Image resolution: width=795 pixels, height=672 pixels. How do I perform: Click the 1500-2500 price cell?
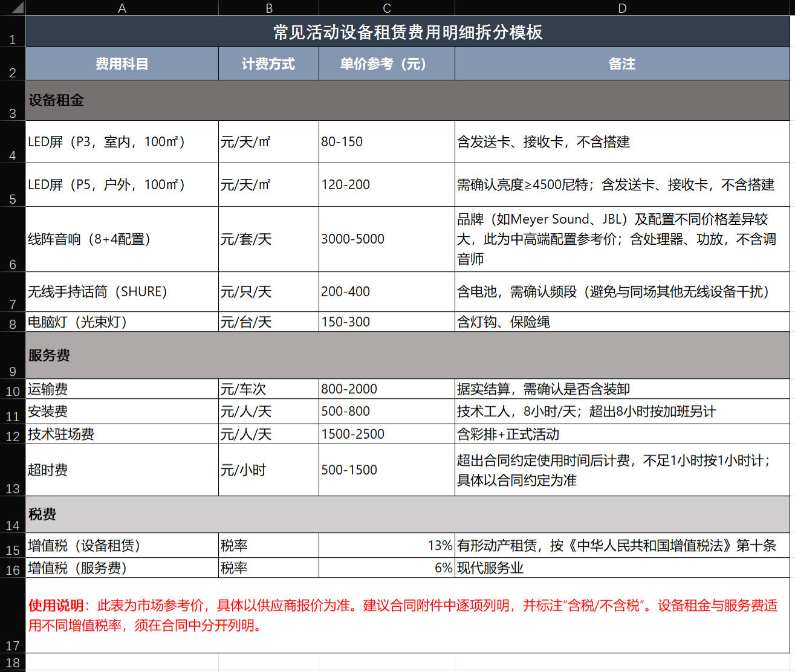[x=387, y=434]
